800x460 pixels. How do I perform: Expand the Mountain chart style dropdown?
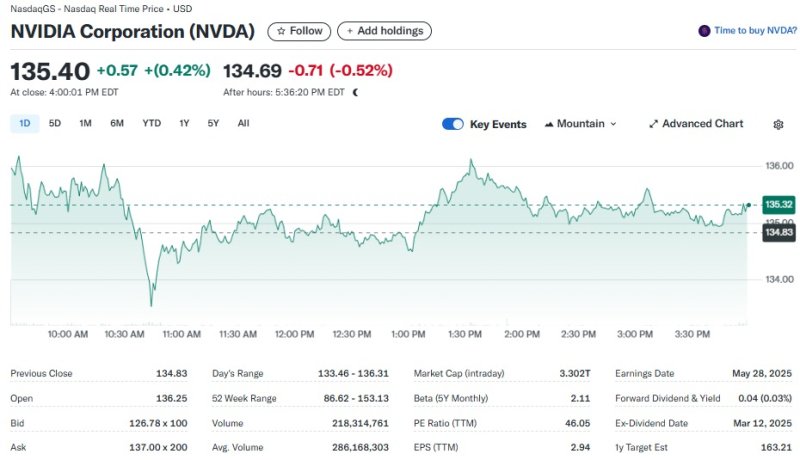(613, 124)
